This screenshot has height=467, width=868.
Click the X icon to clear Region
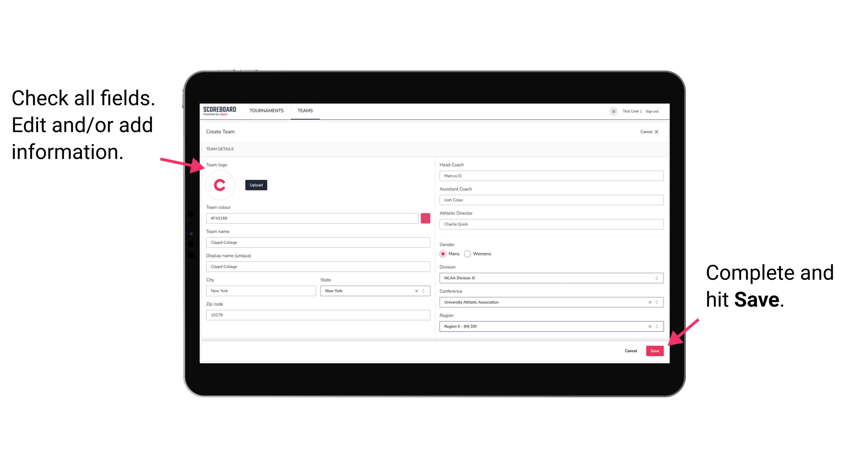click(649, 326)
